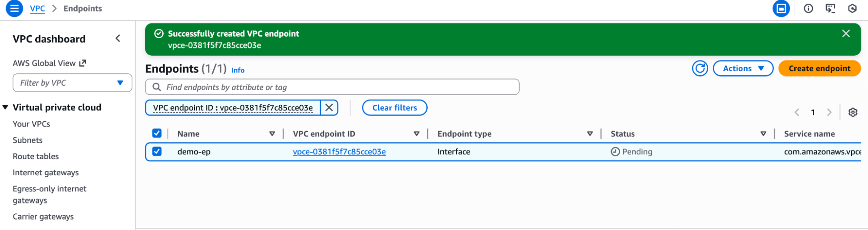This screenshot has height=230, width=868.
Task: Click the Clear filters button
Action: 394,107
